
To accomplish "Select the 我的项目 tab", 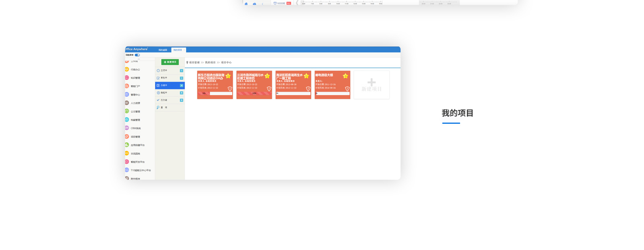I will coord(178,50).
